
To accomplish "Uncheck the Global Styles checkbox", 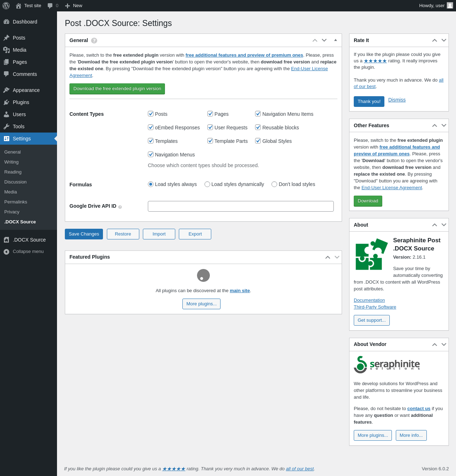I will click(x=258, y=141).
